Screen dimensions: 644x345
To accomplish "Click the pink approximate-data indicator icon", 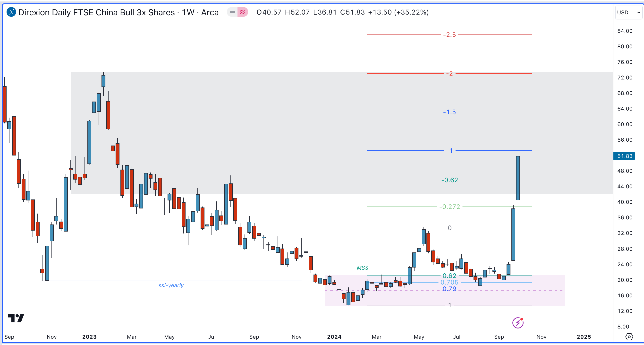I will pos(243,12).
